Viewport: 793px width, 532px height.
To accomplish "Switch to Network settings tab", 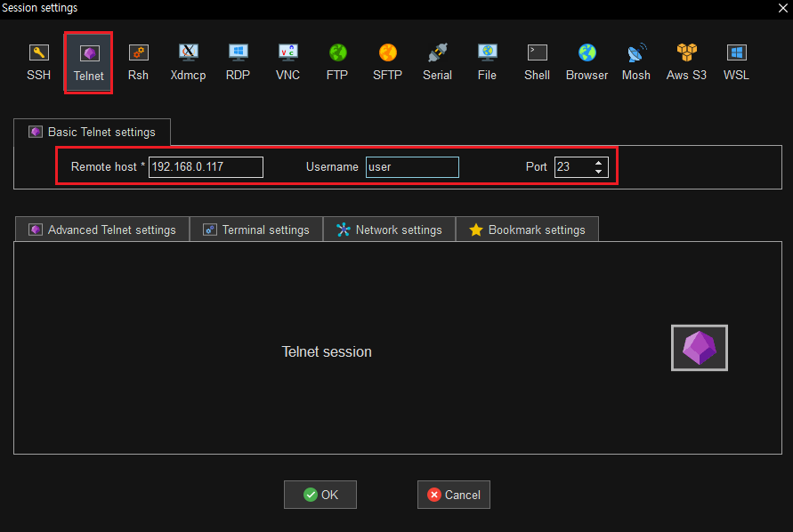I will tap(389, 230).
